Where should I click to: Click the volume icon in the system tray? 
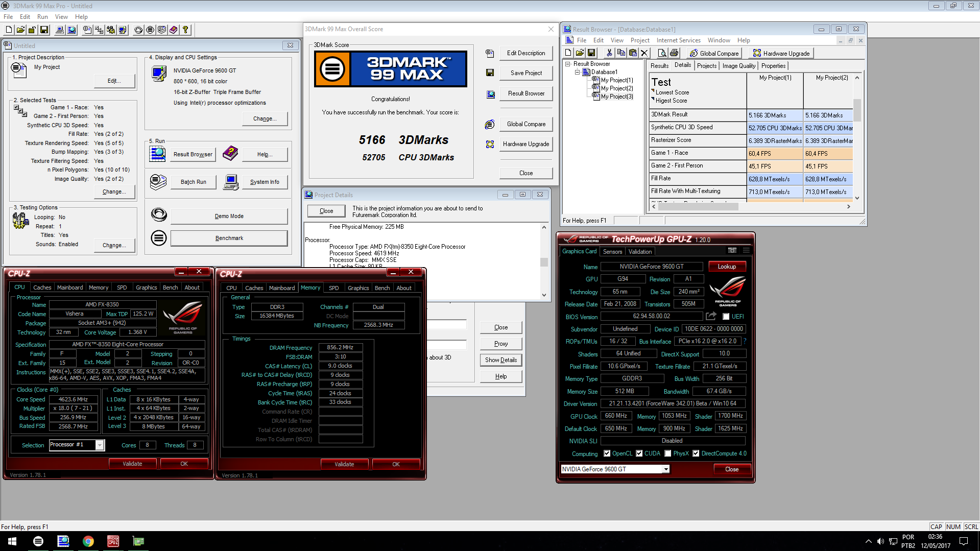(880, 541)
